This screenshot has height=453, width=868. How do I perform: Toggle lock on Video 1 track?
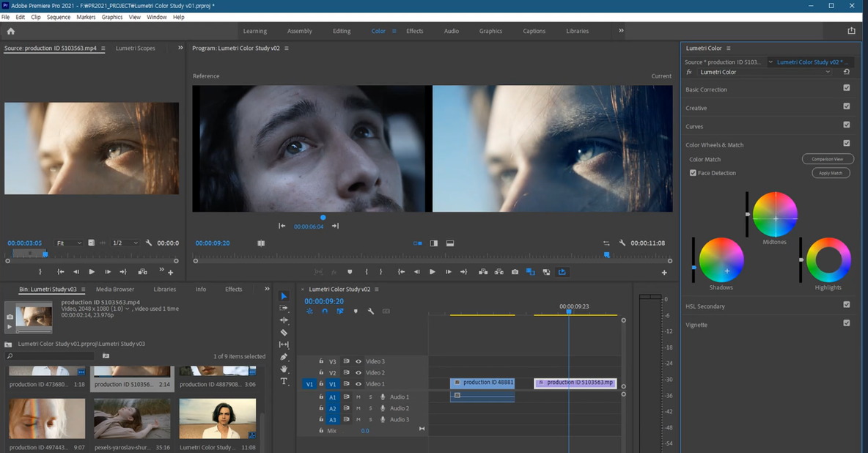pyautogui.click(x=321, y=384)
